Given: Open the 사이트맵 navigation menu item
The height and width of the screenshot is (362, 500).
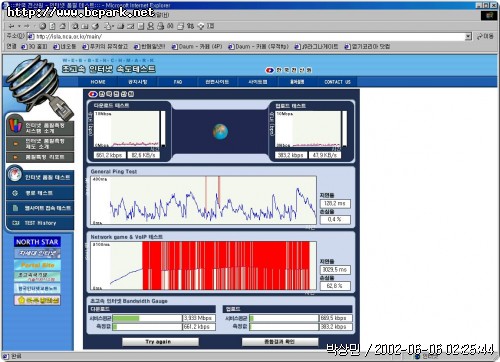Looking at the screenshot, I should pos(257,82).
